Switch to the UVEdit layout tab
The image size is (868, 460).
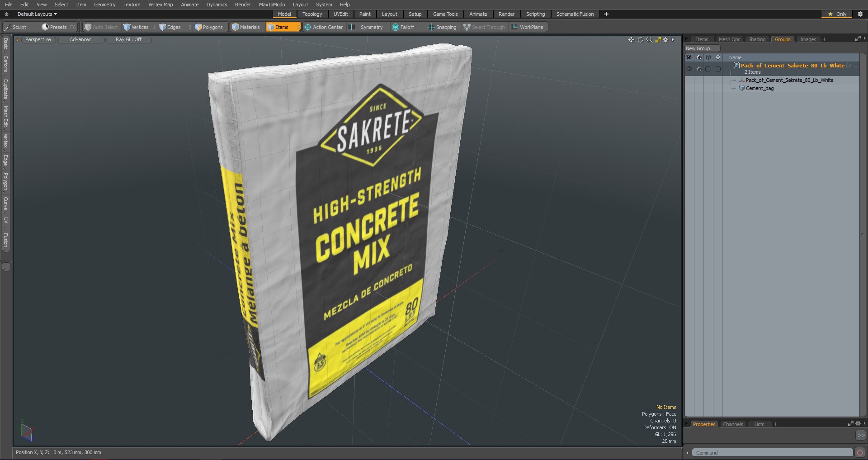(x=341, y=14)
